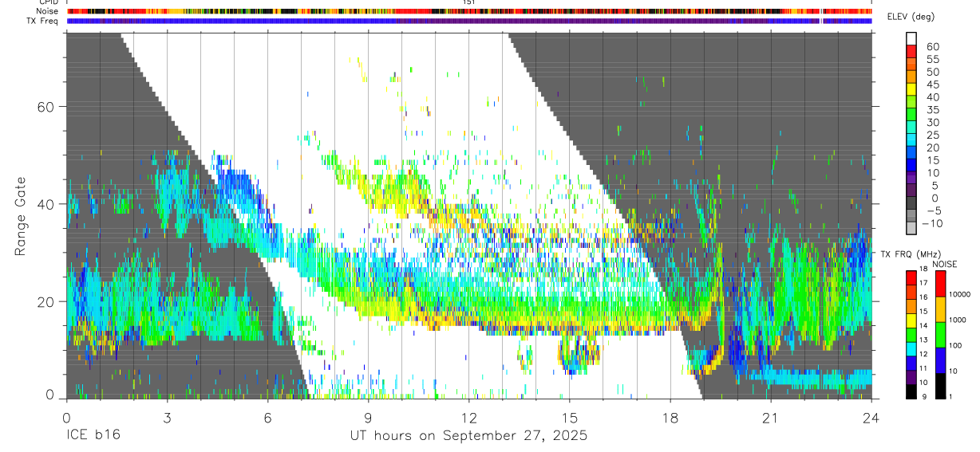The width and height of the screenshot is (980, 452).
Task: Click the '3' tick label on UT hours axis
Action: (167, 418)
